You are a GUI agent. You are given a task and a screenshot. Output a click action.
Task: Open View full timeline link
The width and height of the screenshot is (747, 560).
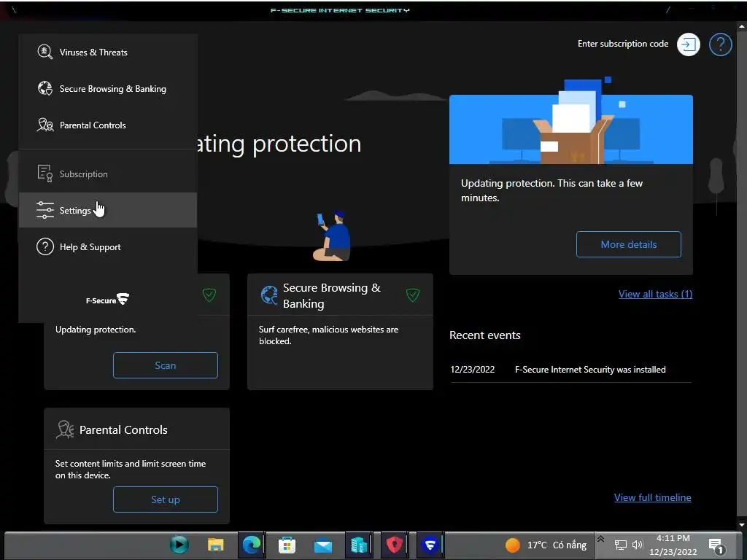[x=652, y=497]
